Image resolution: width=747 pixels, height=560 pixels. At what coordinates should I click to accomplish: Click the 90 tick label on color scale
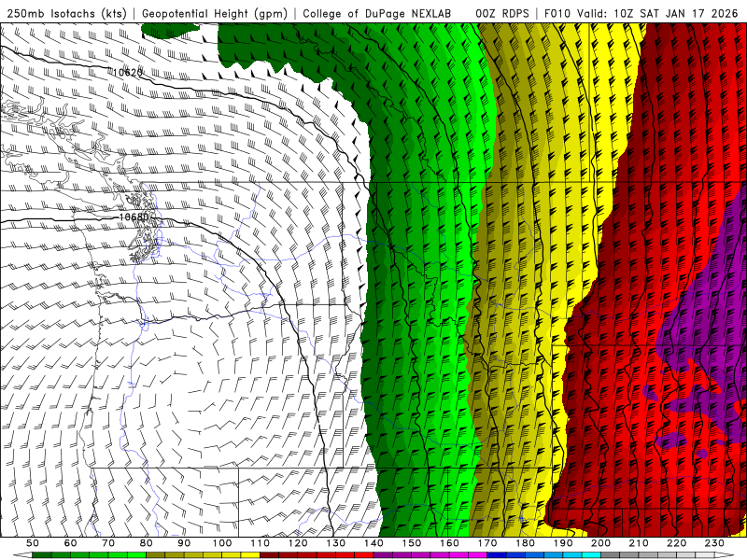click(184, 543)
